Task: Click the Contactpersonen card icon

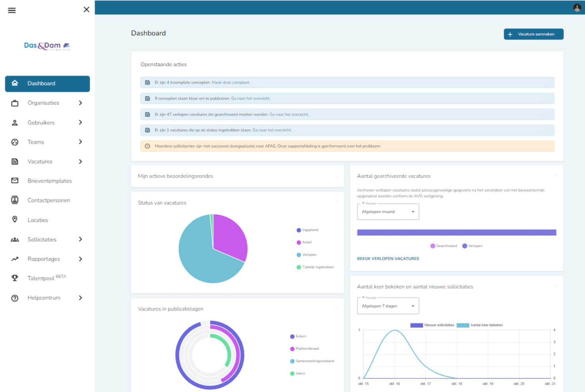Action: (15, 200)
